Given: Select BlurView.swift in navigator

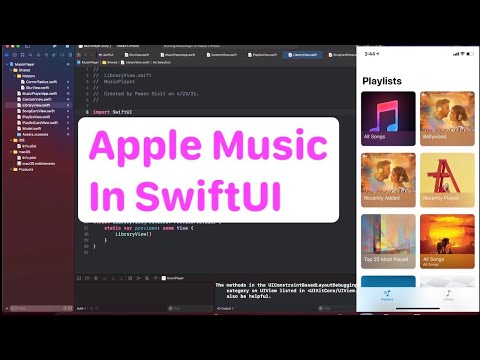Looking at the screenshot, I should tap(35, 88).
